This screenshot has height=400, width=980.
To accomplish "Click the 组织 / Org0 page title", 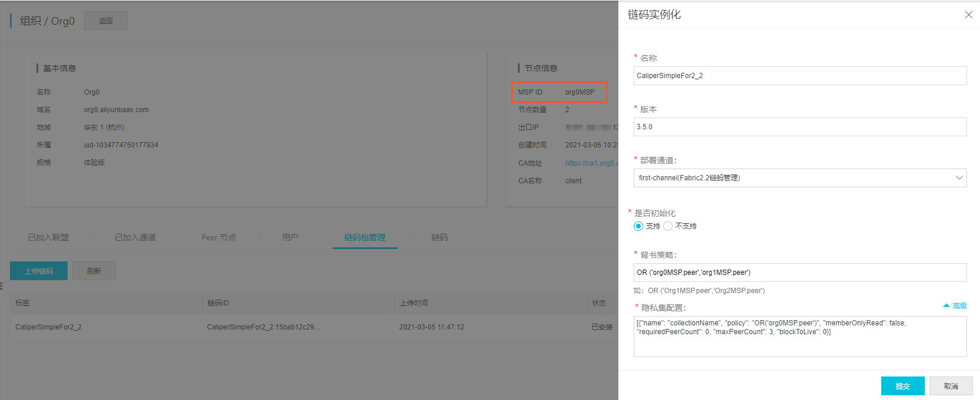I will pos(47,21).
